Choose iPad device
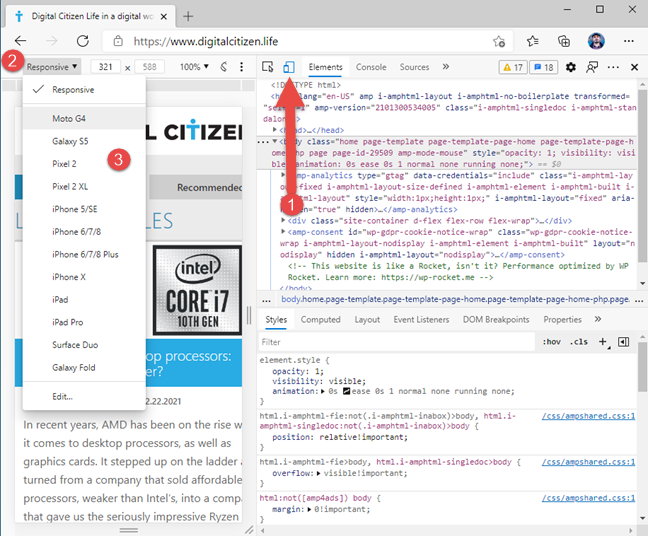The height and width of the screenshot is (536, 648). pyautogui.click(x=84, y=300)
